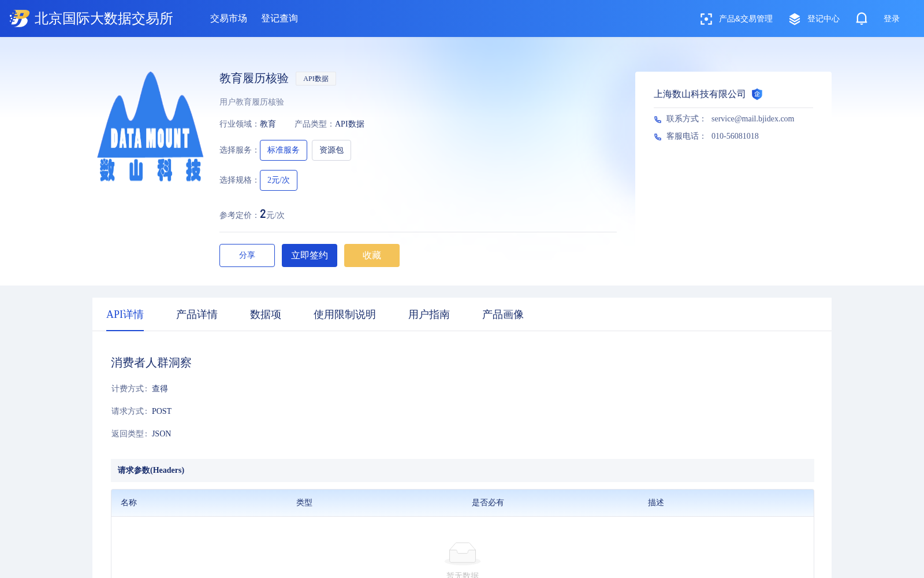Click the 用户教育履历核验 subtitle
Viewport: 924px width, 578px height.
click(252, 102)
